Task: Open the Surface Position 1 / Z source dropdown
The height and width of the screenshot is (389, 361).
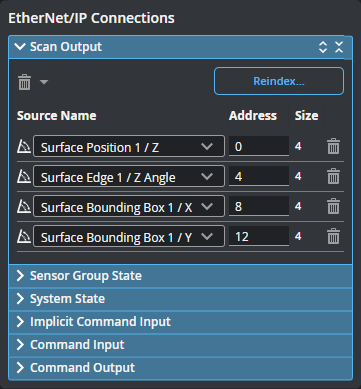Action: click(x=129, y=146)
